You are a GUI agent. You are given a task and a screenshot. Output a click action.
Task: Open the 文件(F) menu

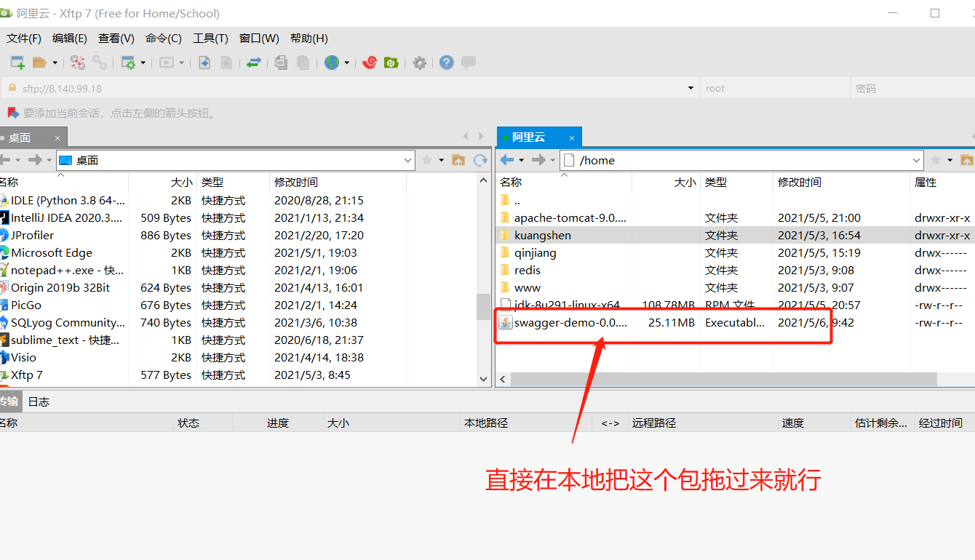[x=24, y=38]
